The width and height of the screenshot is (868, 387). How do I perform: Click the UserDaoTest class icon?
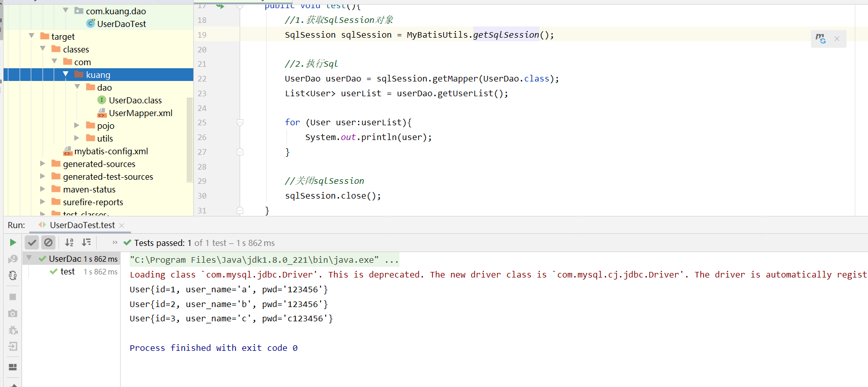click(91, 23)
